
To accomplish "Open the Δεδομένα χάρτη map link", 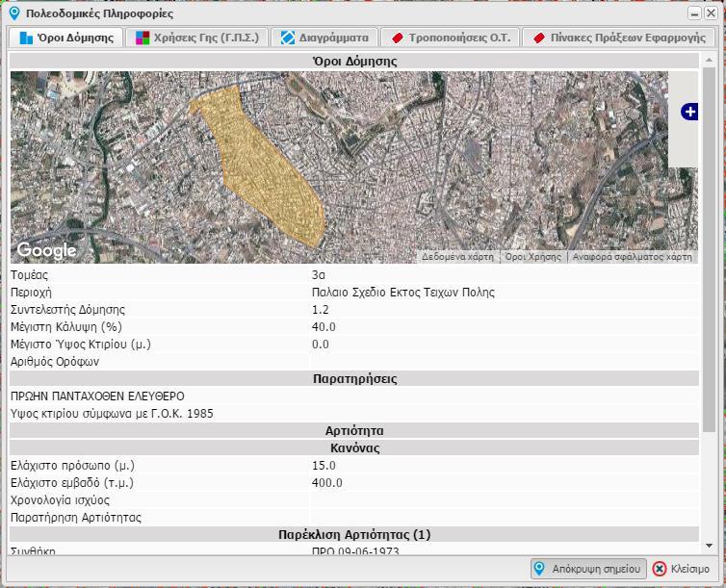I will point(457,257).
